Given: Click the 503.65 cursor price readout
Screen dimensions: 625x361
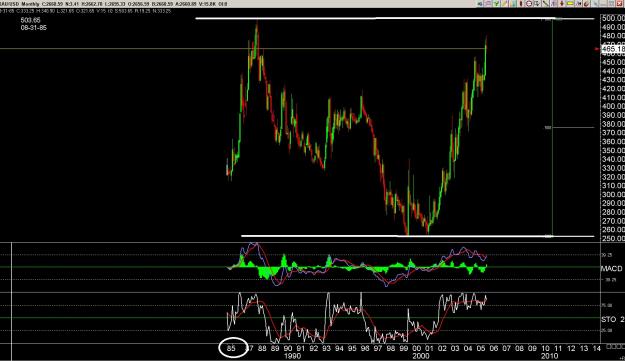Looking at the screenshot, I should [30, 20].
